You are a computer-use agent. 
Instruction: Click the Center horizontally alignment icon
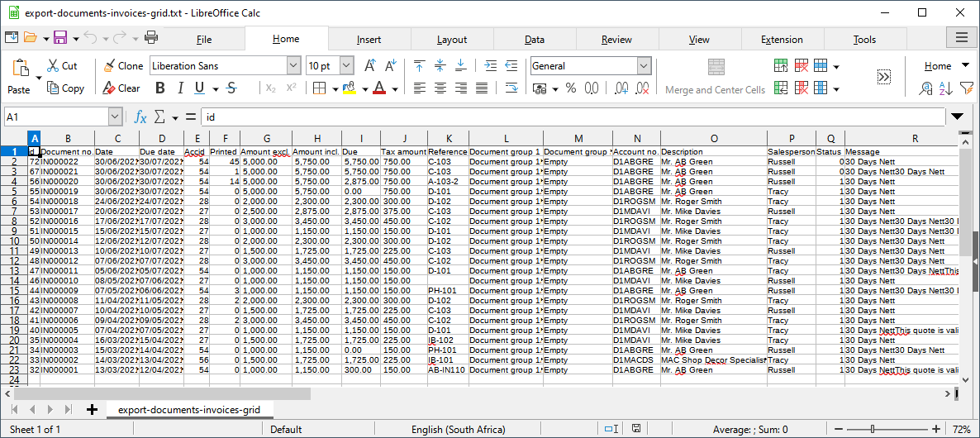[x=440, y=88]
